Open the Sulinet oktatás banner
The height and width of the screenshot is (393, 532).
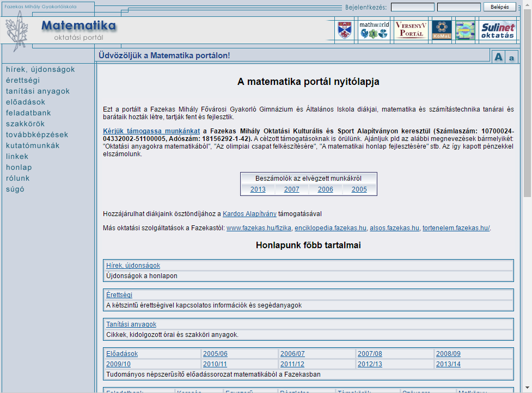(x=497, y=30)
